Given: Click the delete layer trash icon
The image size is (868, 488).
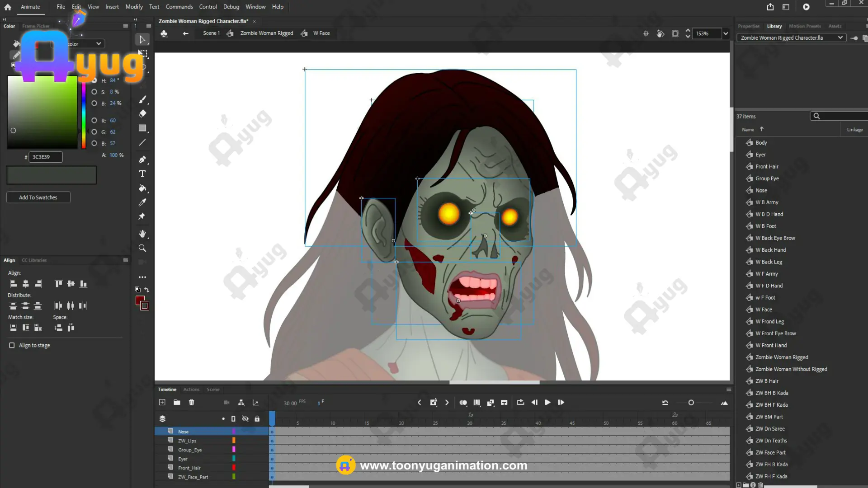Looking at the screenshot, I should pyautogui.click(x=191, y=402).
